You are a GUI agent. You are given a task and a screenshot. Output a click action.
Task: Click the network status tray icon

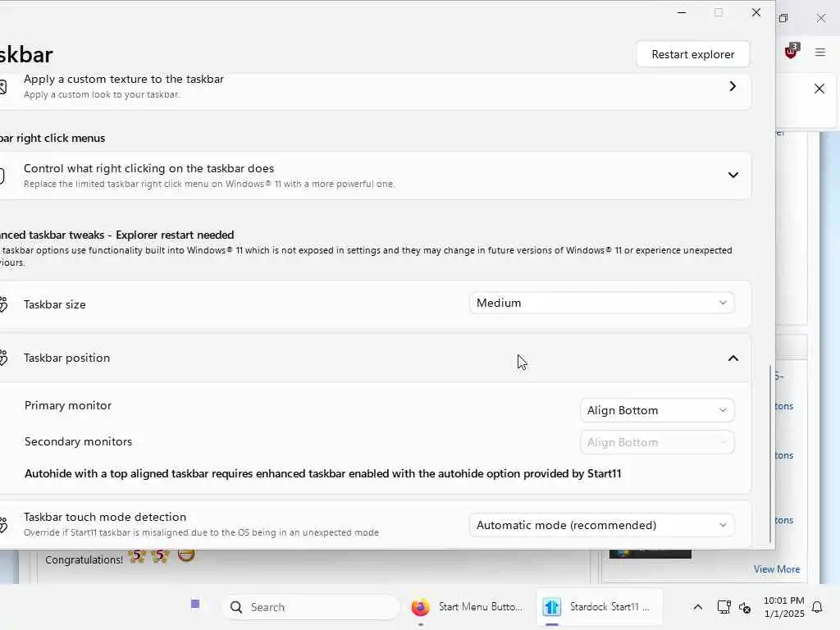pos(724,607)
